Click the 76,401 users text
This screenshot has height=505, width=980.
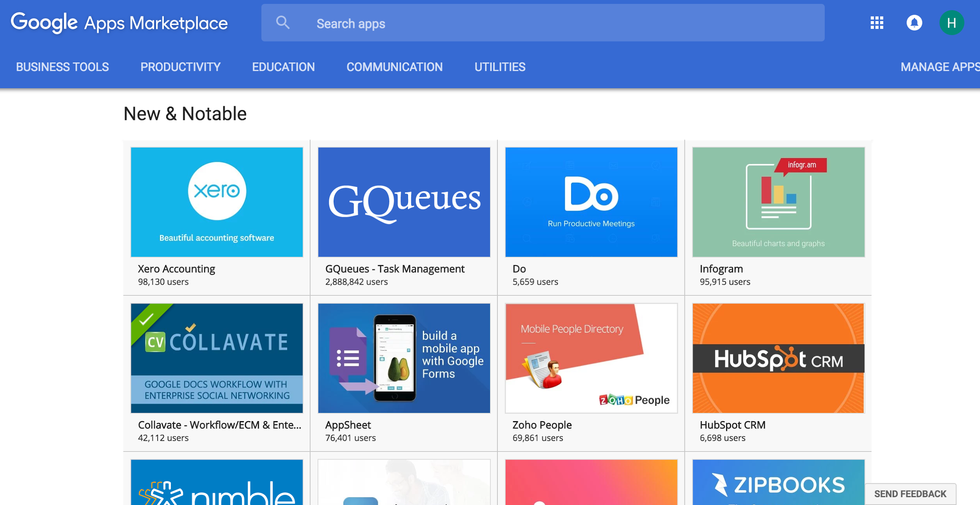coord(350,438)
